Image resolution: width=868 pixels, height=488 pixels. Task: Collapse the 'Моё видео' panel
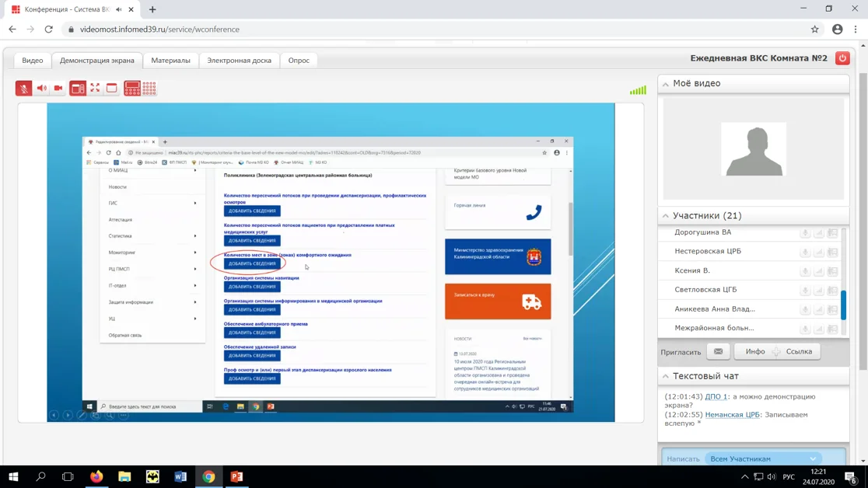tap(666, 84)
